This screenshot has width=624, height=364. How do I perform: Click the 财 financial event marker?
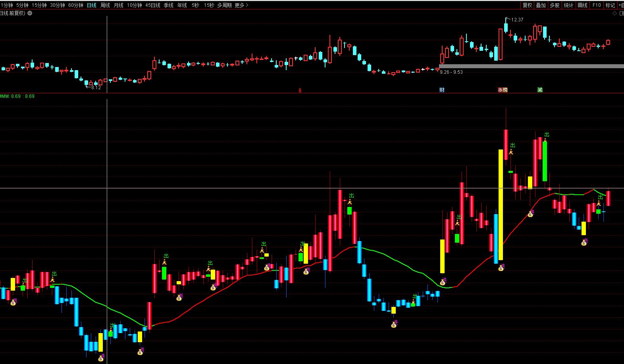(x=442, y=90)
